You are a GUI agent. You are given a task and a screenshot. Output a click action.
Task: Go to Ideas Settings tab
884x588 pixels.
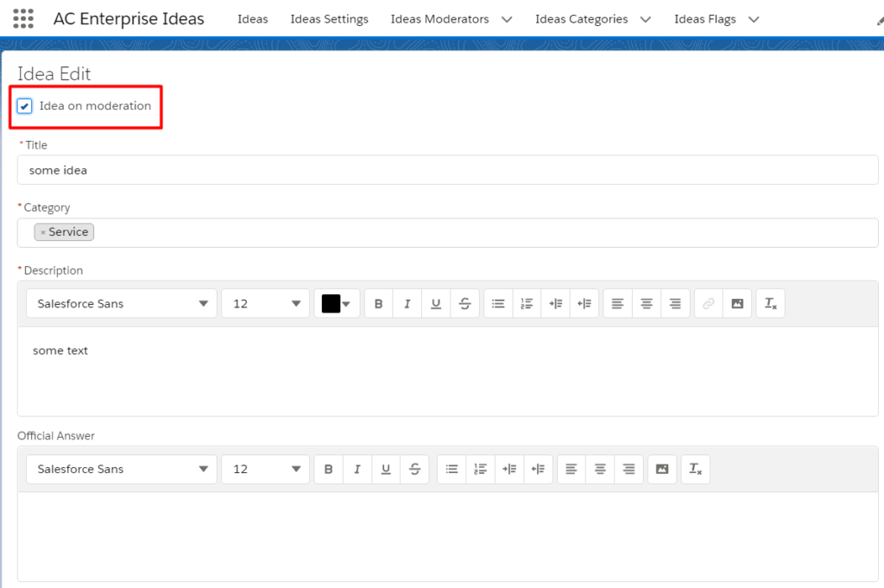point(329,19)
